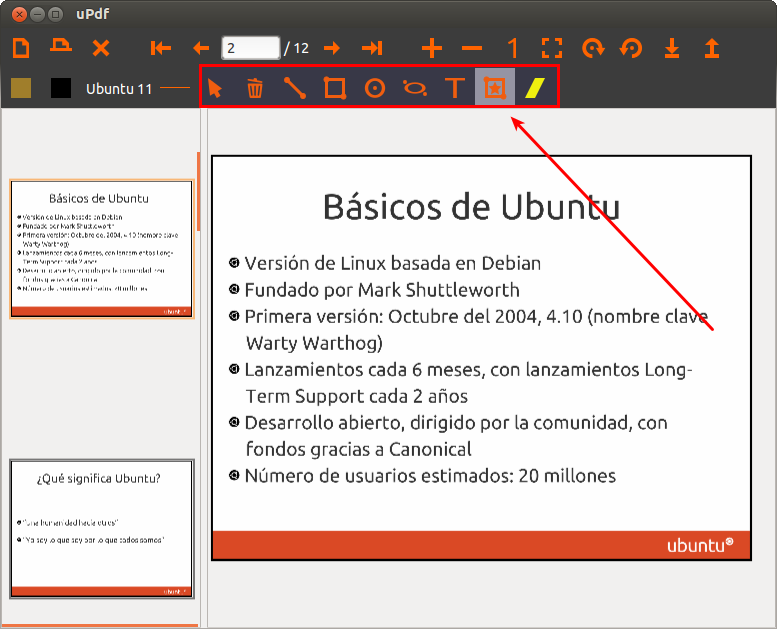Go to the next page
The image size is (777, 629).
pyautogui.click(x=332, y=48)
